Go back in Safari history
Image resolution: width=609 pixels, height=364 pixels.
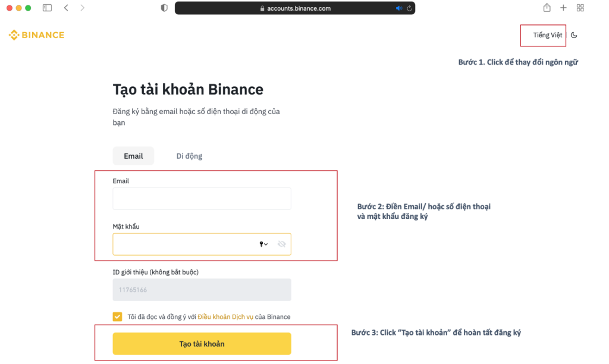point(66,8)
